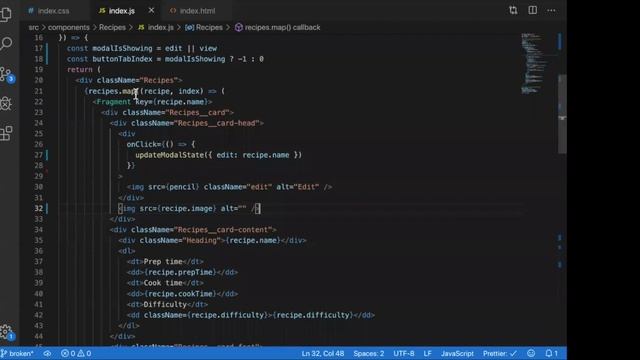
Task: Open the Run and Debug view
Action: tap(6, 104)
